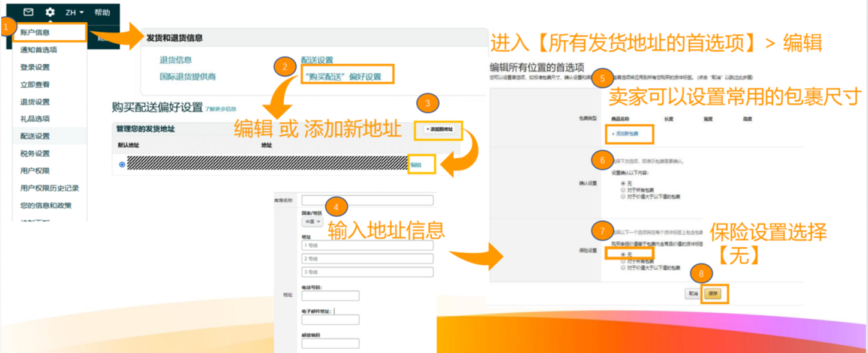Open the 了解更多信息 link

coord(220,109)
